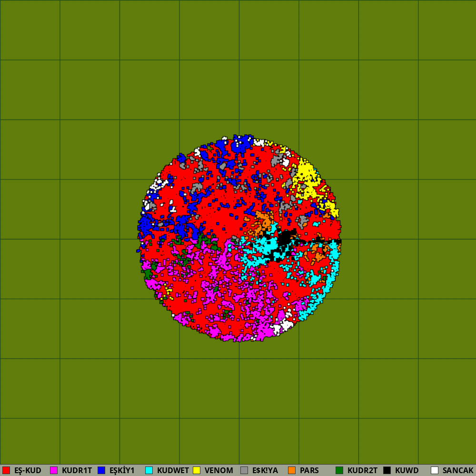Click the KUDR1T text label
This screenshot has width=476, height=476.
[77, 470]
